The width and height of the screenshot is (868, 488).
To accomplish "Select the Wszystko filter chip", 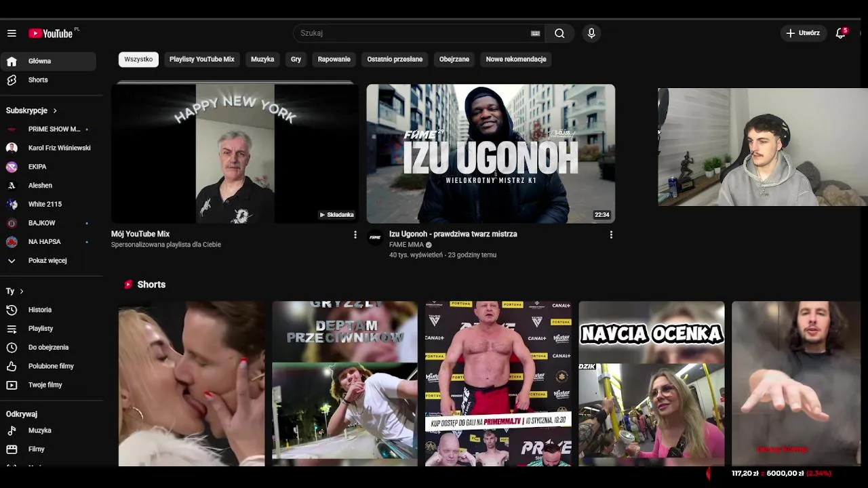I will [x=138, y=60].
